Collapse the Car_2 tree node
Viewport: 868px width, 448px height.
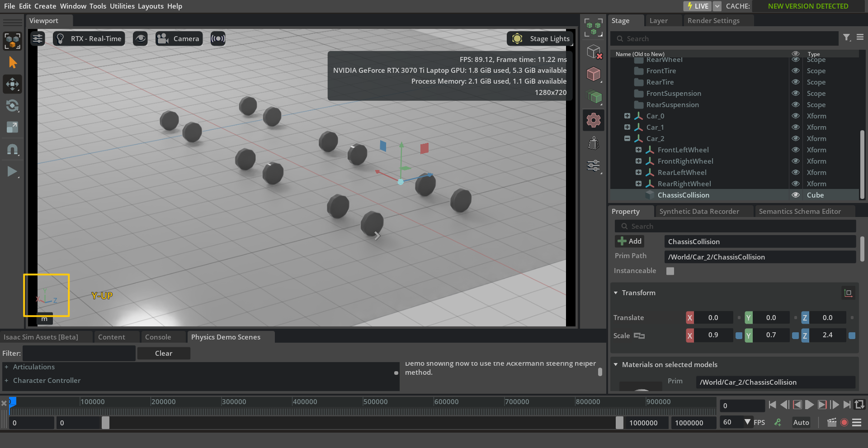tap(627, 138)
